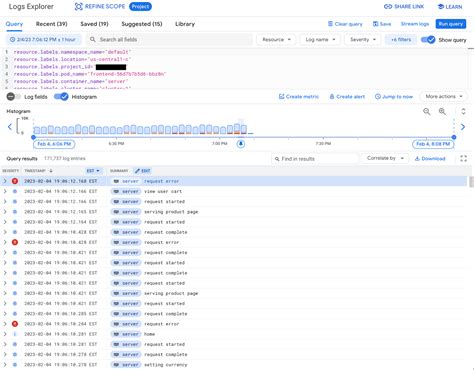Toggle the Show query switch
The width and height of the screenshot is (474, 370).
click(x=428, y=40)
